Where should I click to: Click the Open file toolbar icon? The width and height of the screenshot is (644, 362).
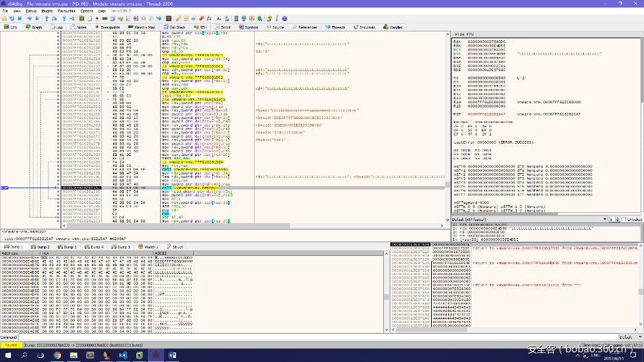click(x=4, y=18)
